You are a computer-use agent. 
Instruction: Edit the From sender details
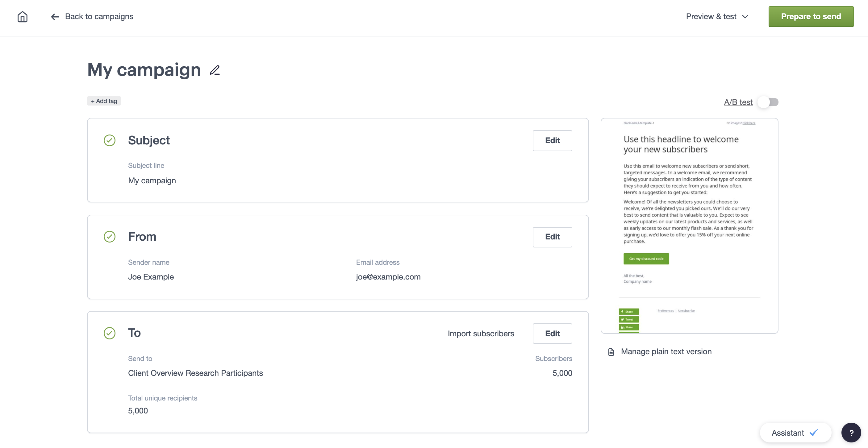click(x=552, y=237)
